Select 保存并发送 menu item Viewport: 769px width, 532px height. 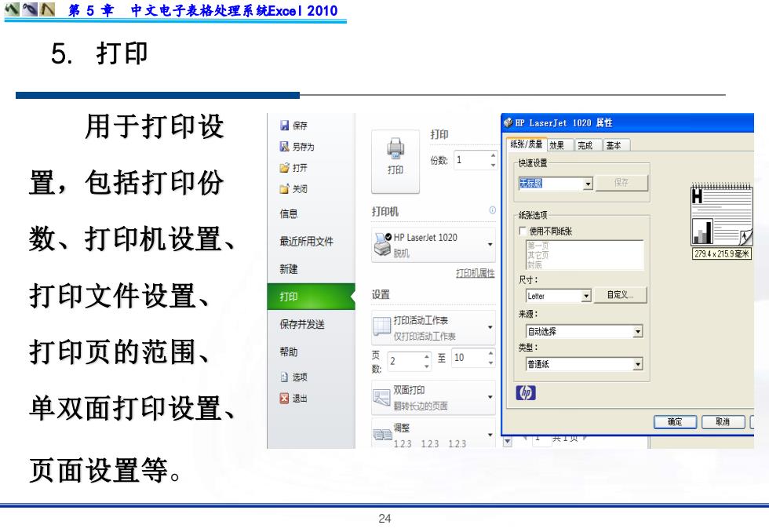pos(302,324)
